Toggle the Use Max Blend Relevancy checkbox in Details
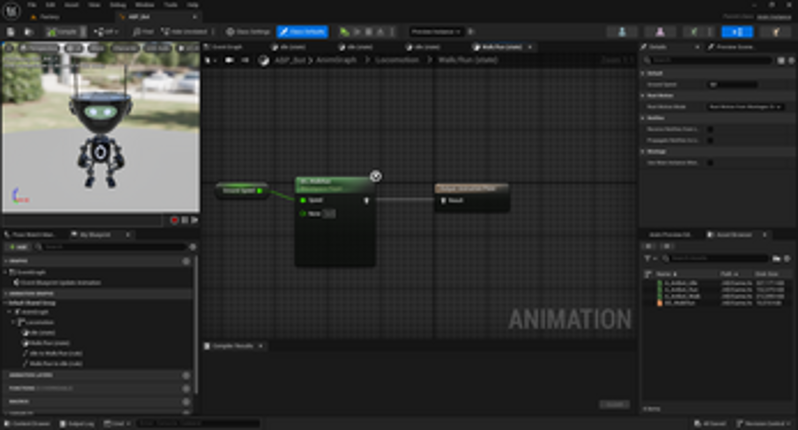Viewport: 798px width, 430px height. tap(710, 162)
